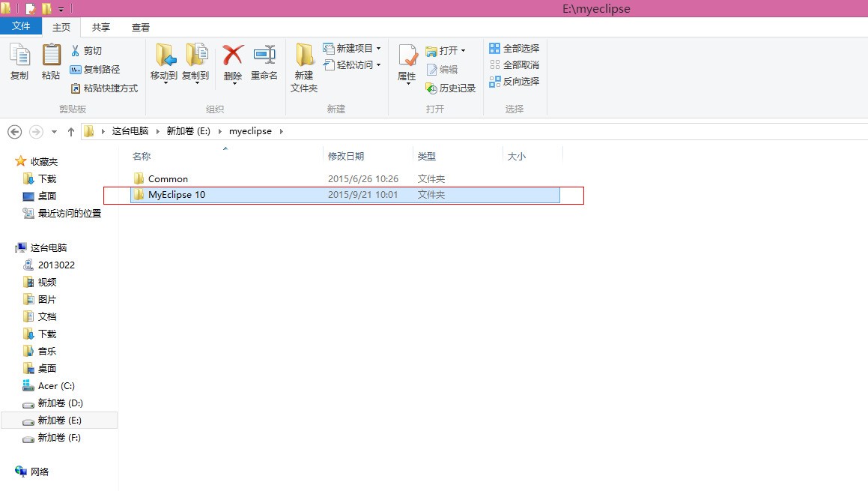Click the 剪切 (Cut) icon
Viewport: 868px width, 491px height.
click(x=91, y=51)
